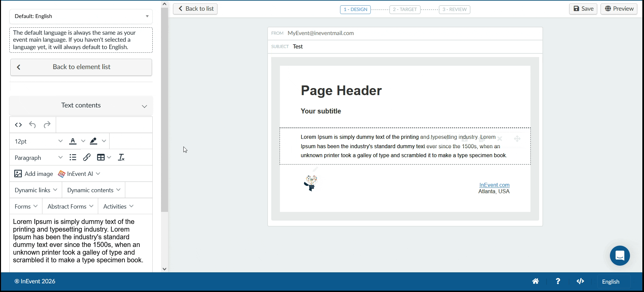Open help with the question mark icon
Viewport: 644px width, 292px height.
(x=558, y=281)
